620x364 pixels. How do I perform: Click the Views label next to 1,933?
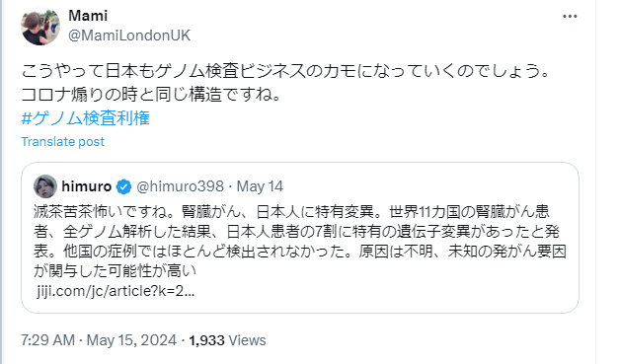point(247,340)
